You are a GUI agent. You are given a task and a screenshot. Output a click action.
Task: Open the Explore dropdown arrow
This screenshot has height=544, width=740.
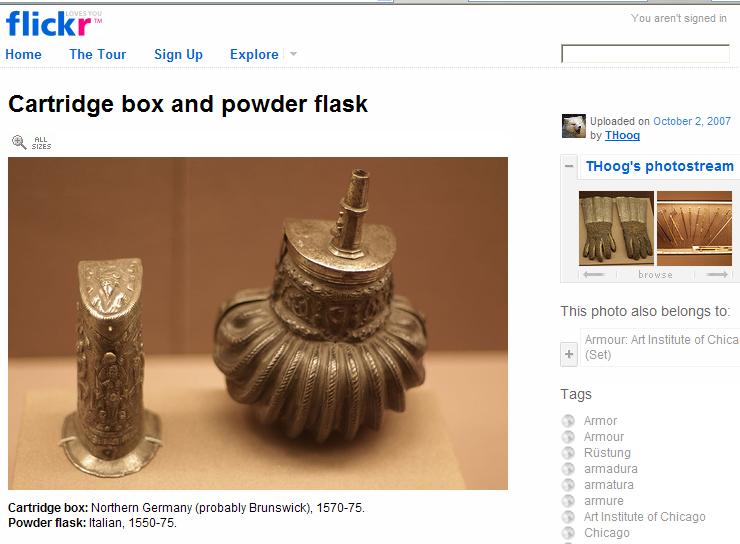293,54
